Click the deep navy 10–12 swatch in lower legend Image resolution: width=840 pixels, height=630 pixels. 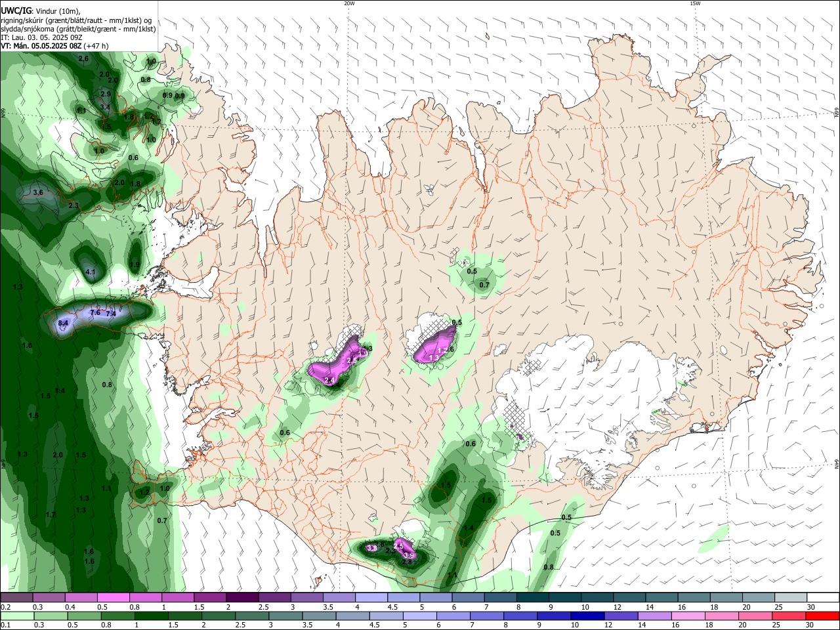586,616
